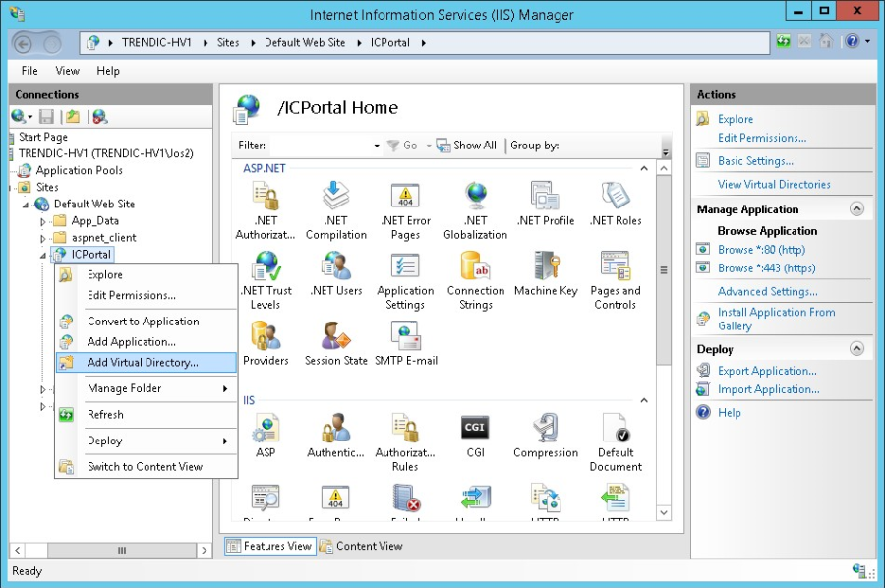Collapse the IIS group
885x588 pixels.
tap(644, 400)
